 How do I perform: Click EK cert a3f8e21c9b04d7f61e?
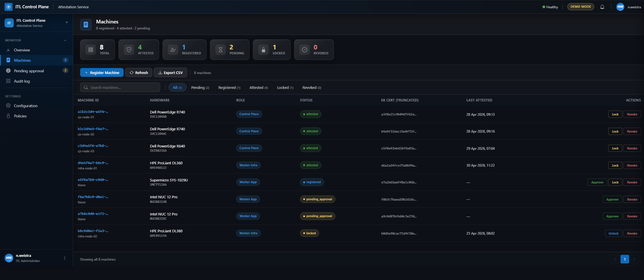click(399, 114)
